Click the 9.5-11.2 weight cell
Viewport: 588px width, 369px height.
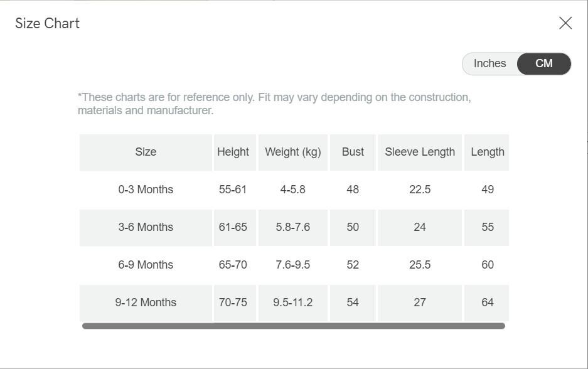pos(293,302)
